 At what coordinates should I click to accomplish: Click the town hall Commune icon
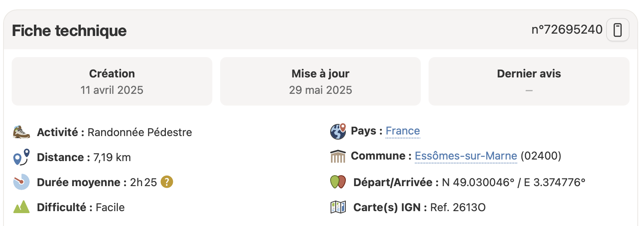[x=338, y=156]
